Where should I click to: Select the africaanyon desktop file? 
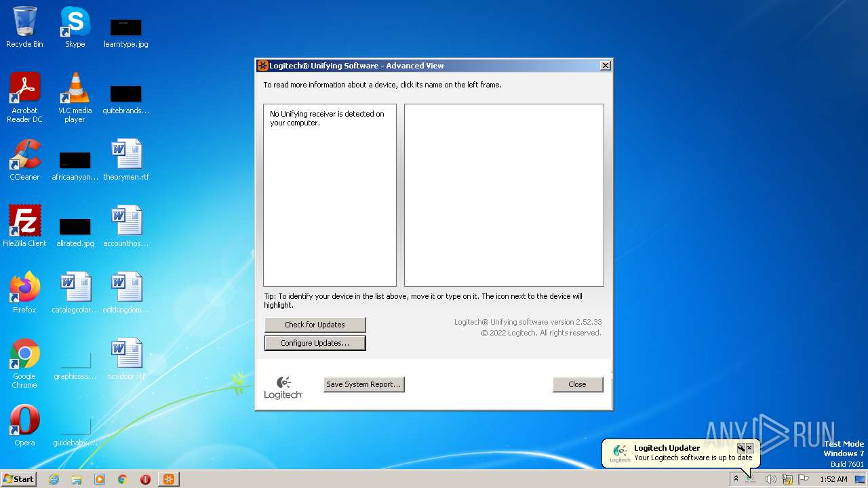coord(75,165)
